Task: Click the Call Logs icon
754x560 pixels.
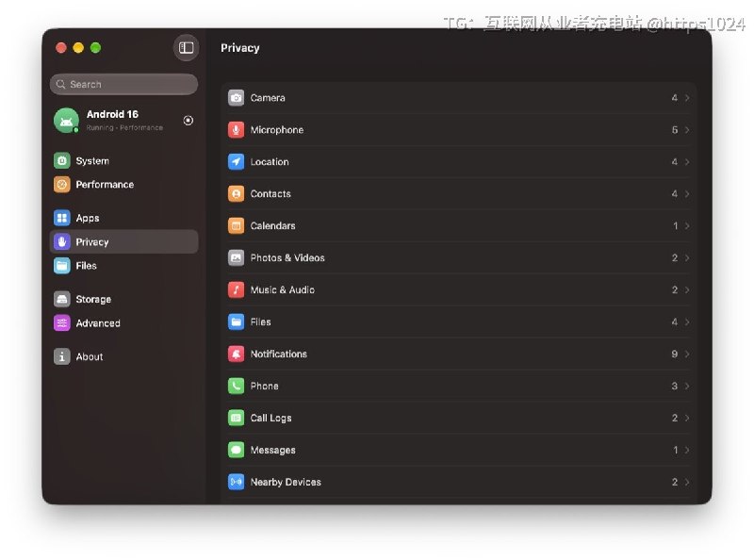Action: click(x=237, y=418)
